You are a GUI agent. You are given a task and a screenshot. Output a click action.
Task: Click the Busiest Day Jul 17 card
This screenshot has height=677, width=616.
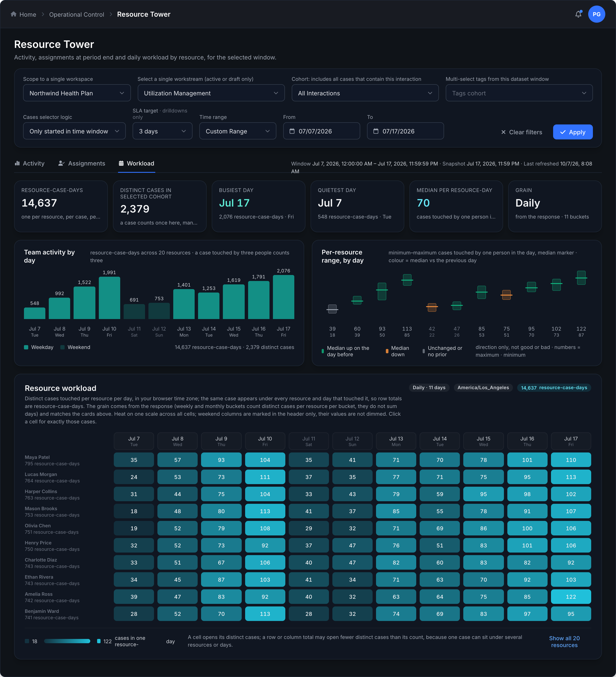[258, 206]
